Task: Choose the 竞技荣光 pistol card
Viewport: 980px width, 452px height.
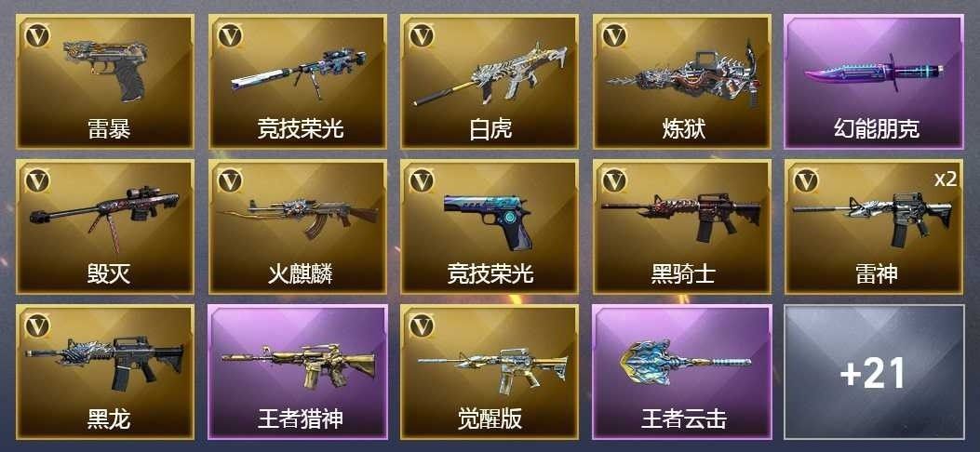Action: 490,226
